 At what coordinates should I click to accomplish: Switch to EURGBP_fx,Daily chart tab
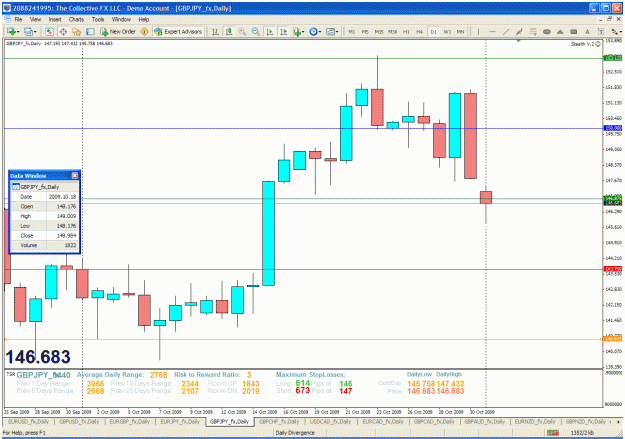pos(130,421)
